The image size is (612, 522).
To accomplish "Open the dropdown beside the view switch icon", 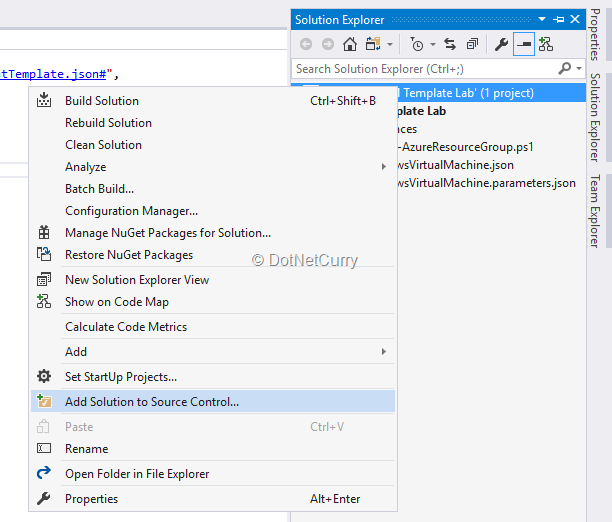I will point(390,45).
